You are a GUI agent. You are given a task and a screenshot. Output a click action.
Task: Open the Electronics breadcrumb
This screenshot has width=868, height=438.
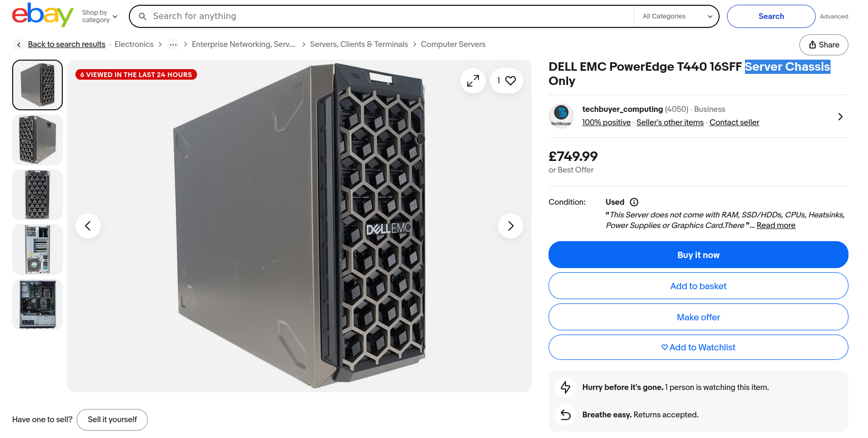[x=134, y=44]
